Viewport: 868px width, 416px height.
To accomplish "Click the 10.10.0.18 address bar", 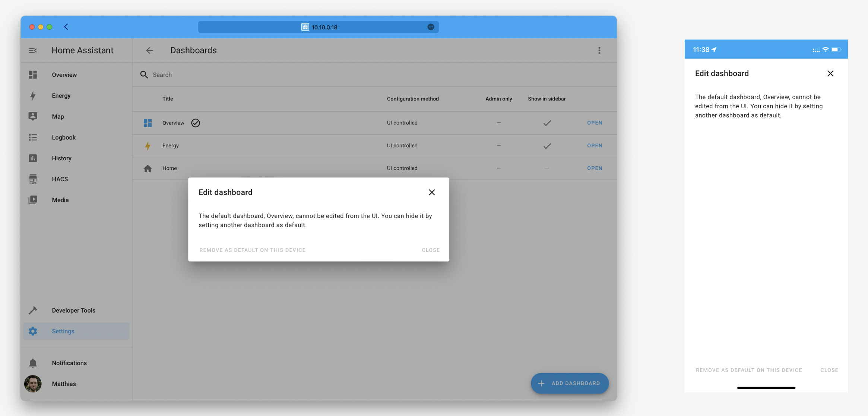I will tap(318, 27).
